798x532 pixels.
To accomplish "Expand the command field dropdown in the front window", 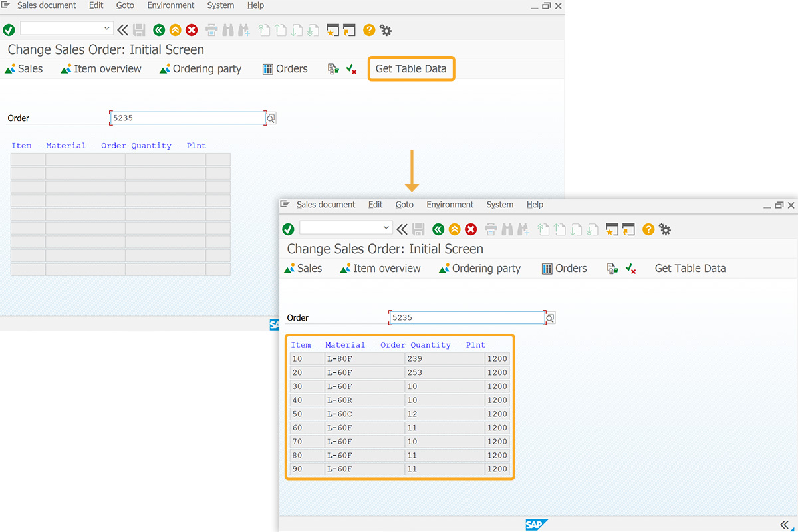I will 386,228.
